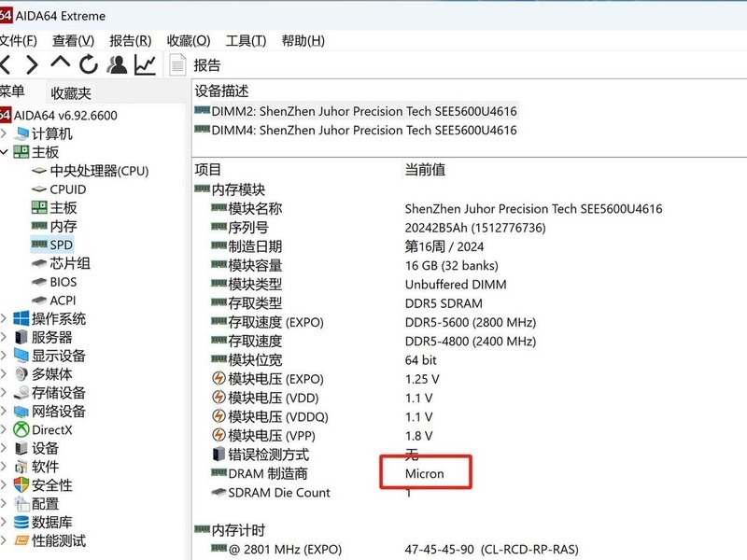Image resolution: width=747 pixels, height=560 pixels.
Task: Select the SDRAM Die Count row
Action: pos(311,493)
